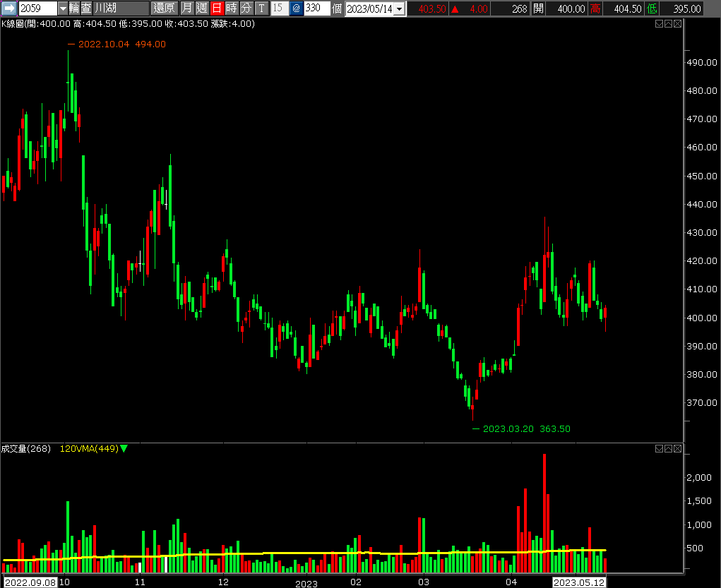This screenshot has height=588, width=721.
Task: Switch to minute 分 chart period
Action: click(246, 8)
